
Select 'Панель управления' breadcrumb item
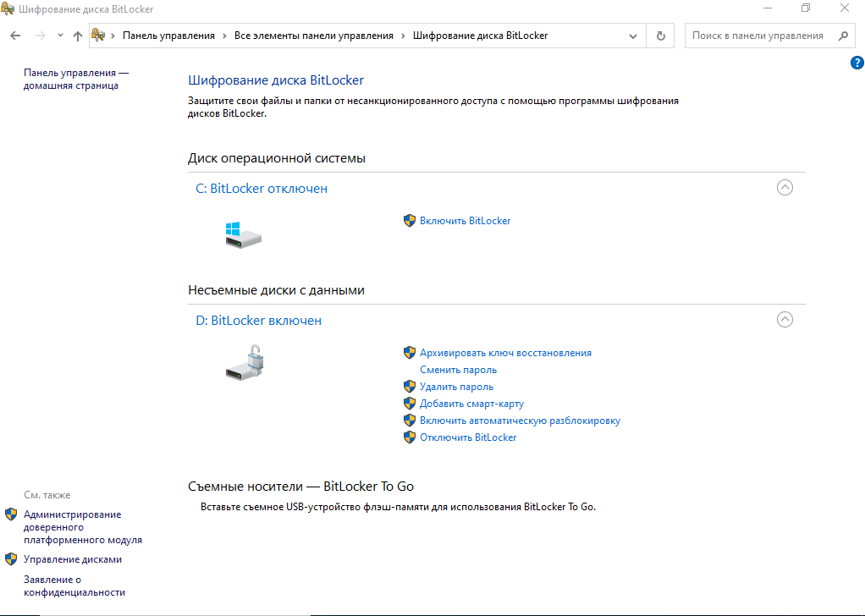click(x=168, y=36)
